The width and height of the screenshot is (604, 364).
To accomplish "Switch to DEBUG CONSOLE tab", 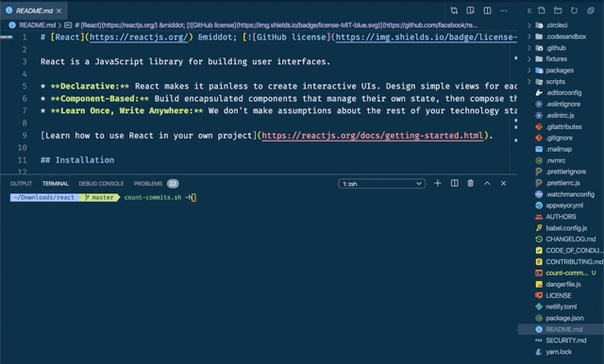I will [101, 184].
